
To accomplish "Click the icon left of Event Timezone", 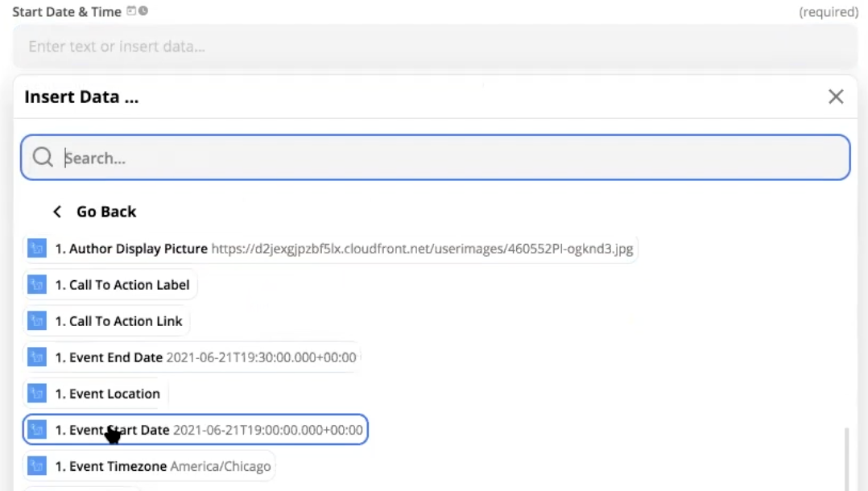I will (x=36, y=466).
